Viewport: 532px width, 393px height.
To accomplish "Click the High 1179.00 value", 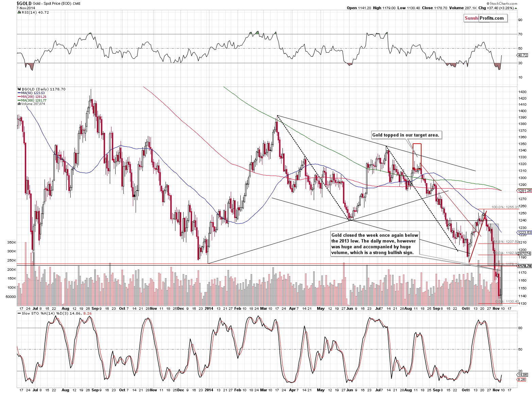I will click(384, 8).
